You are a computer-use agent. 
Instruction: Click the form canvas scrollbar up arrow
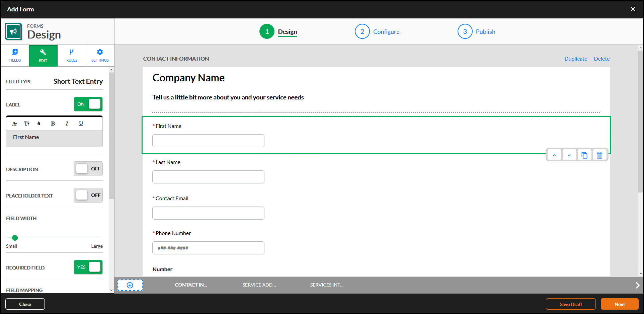coord(641,48)
